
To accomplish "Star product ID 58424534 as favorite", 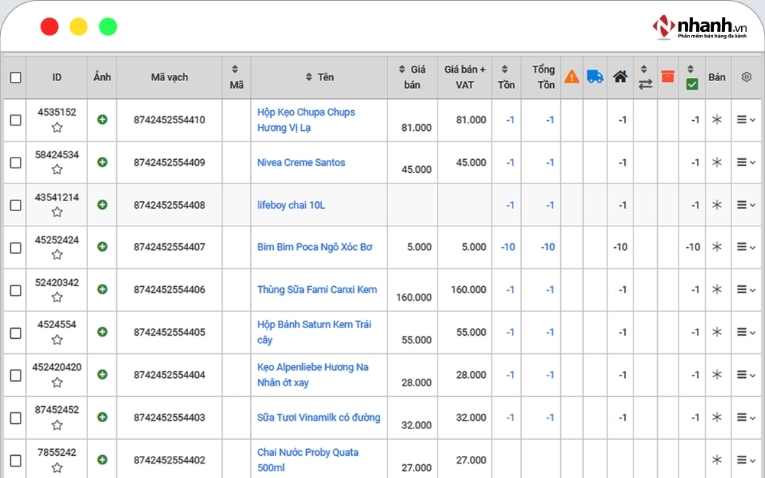I will [x=57, y=170].
